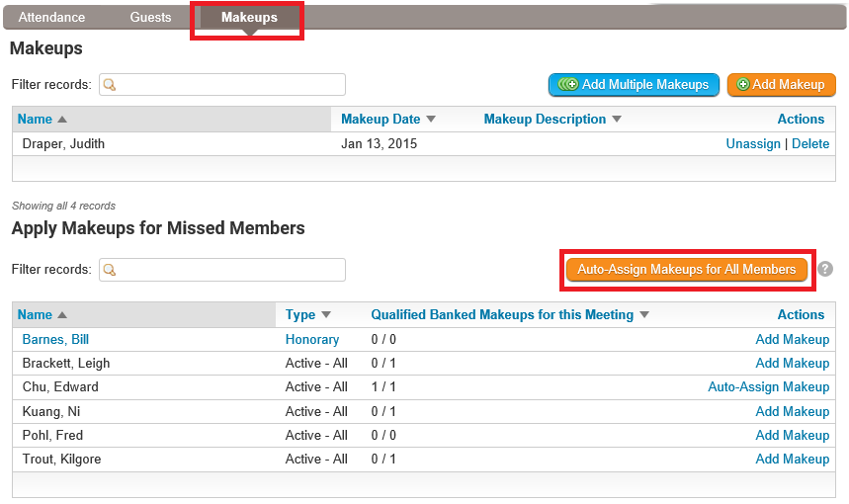This screenshot has width=849, height=504.
Task: Sort by Makeup Date column arrow
Action: [x=430, y=120]
